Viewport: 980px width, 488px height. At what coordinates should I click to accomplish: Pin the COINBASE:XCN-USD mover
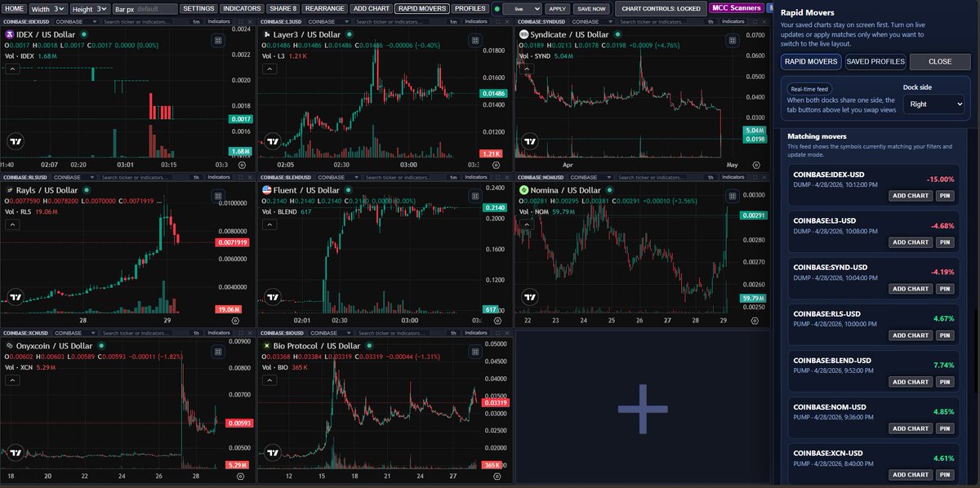(x=945, y=475)
